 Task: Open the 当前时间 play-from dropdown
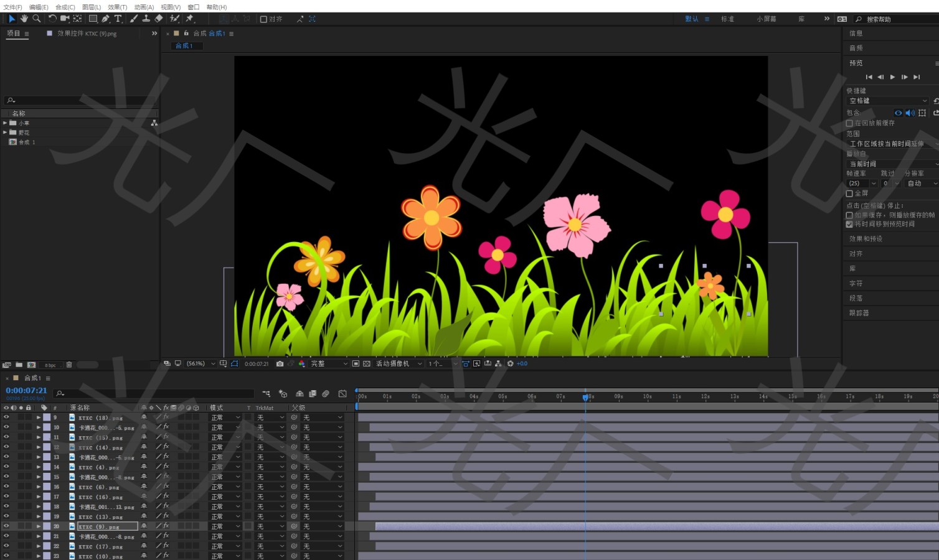[892, 164]
